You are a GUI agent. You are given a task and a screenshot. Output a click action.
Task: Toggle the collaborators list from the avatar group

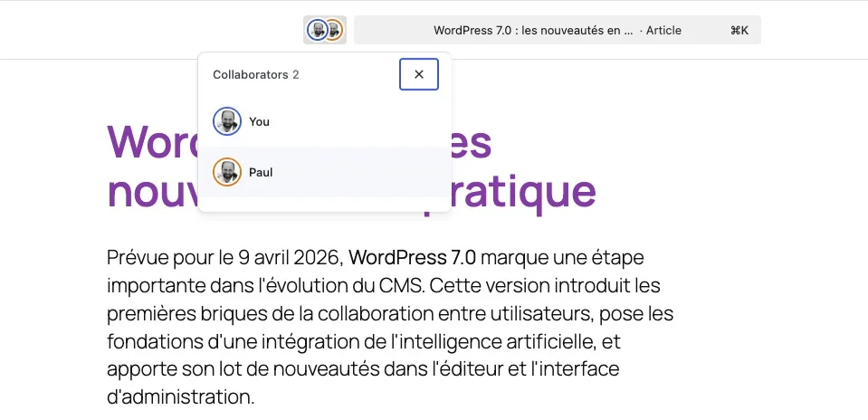325,30
